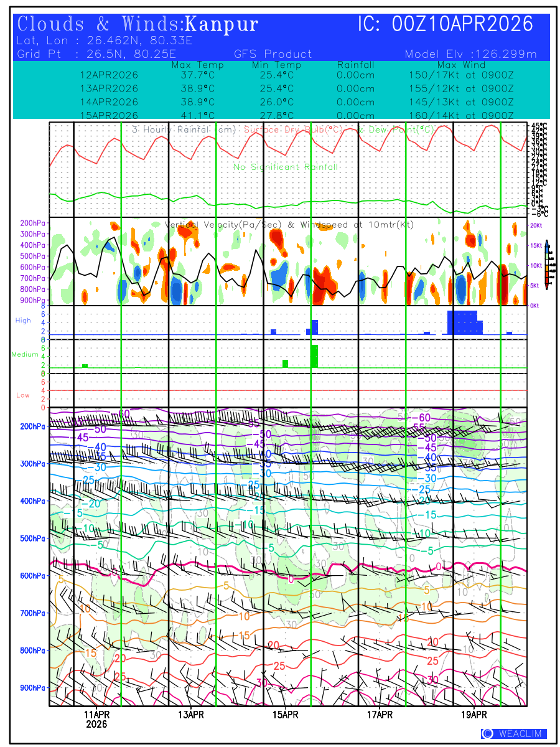The width and height of the screenshot is (560, 747).
Task: Select the 13APR date axis label
Action: click(191, 715)
